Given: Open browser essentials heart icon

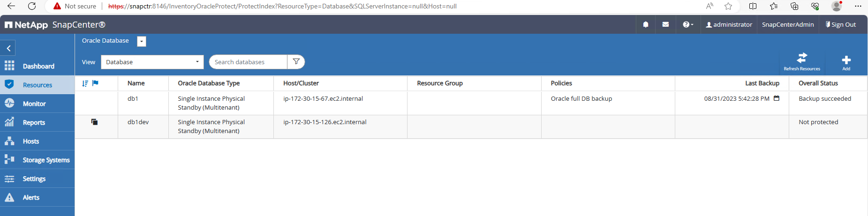Looking at the screenshot, I should click(x=815, y=6).
